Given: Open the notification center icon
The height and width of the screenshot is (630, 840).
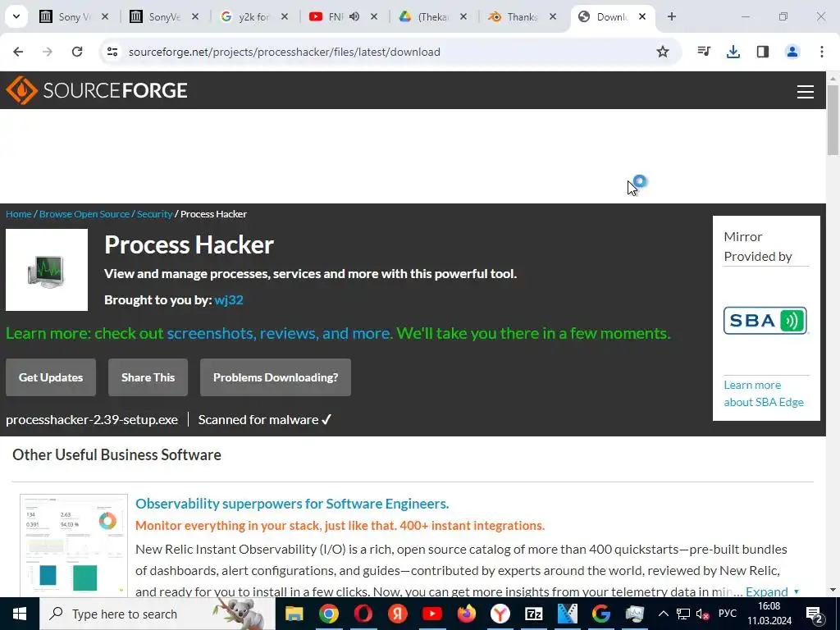Looking at the screenshot, I should point(815,614).
